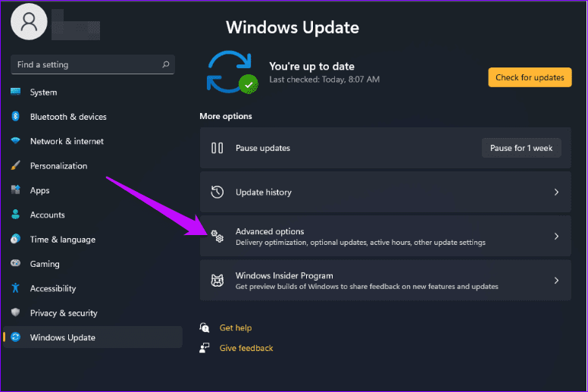Select Apps in the sidebar
The width and height of the screenshot is (588, 392).
[x=92, y=190]
